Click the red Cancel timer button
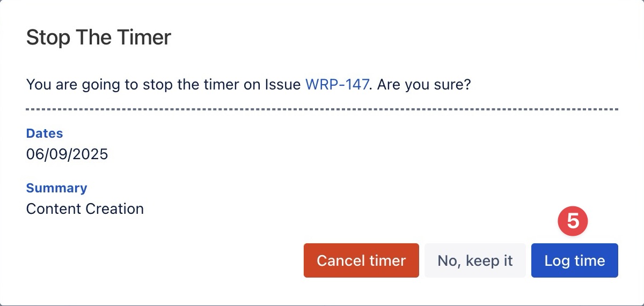 tap(361, 261)
